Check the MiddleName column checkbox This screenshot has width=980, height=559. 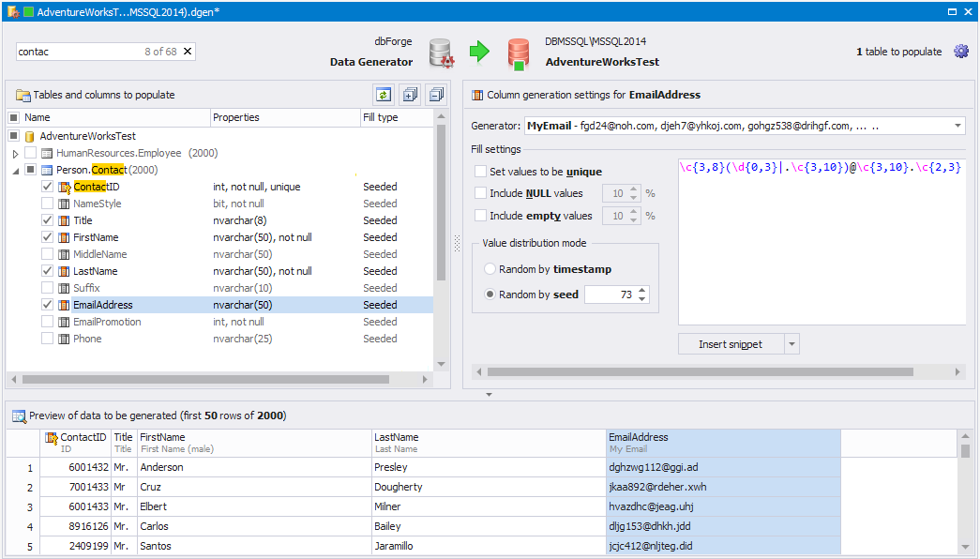[x=48, y=254]
